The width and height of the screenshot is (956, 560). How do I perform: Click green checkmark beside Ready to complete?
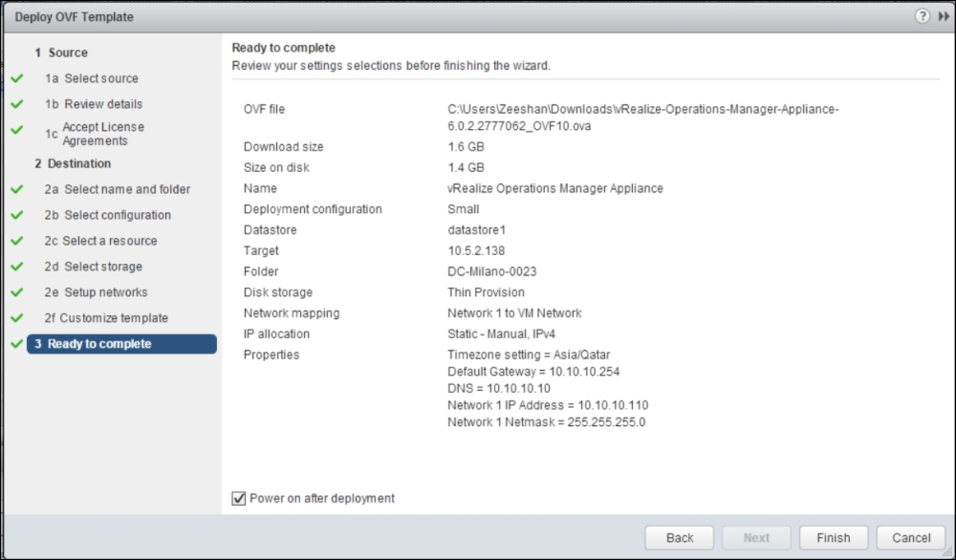click(16, 344)
